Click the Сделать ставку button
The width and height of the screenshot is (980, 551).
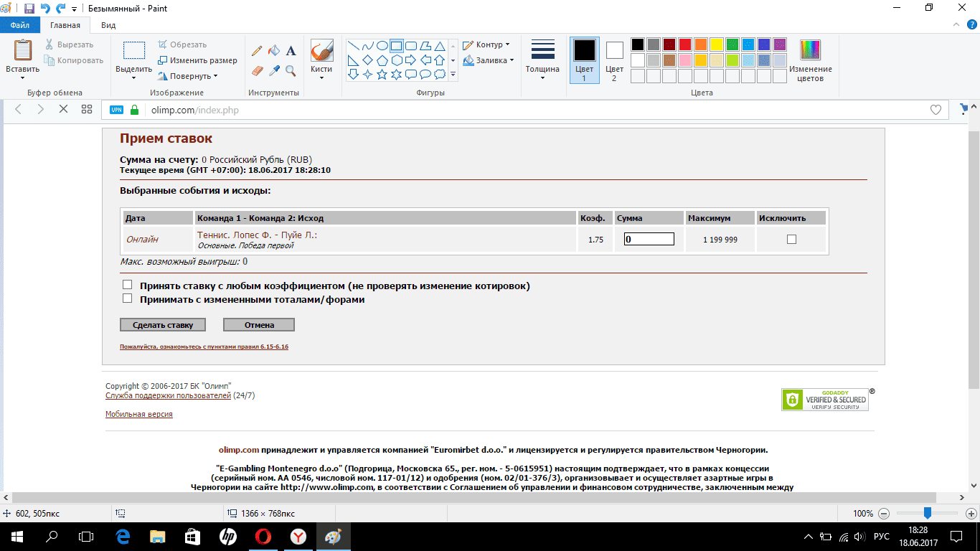point(163,325)
